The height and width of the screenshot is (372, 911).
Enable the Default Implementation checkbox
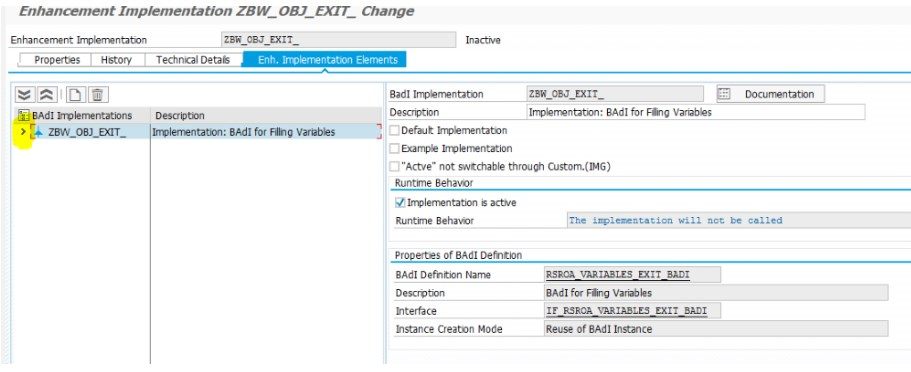click(394, 131)
